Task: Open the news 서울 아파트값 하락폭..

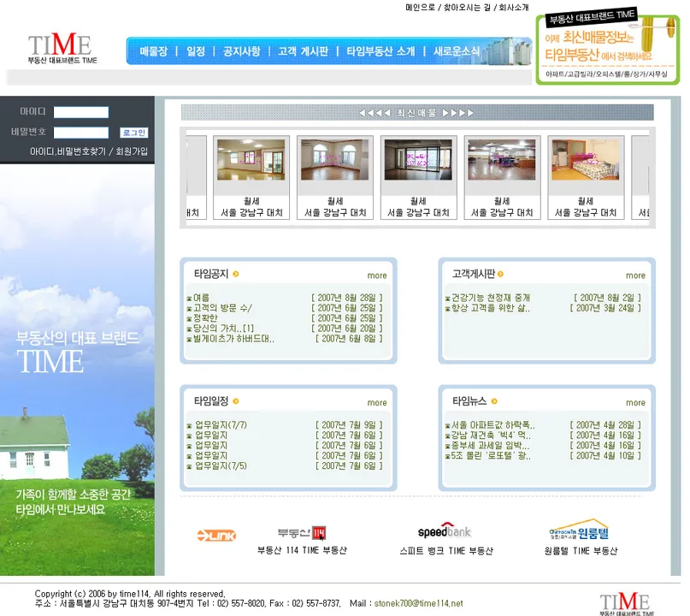Action: [x=492, y=425]
